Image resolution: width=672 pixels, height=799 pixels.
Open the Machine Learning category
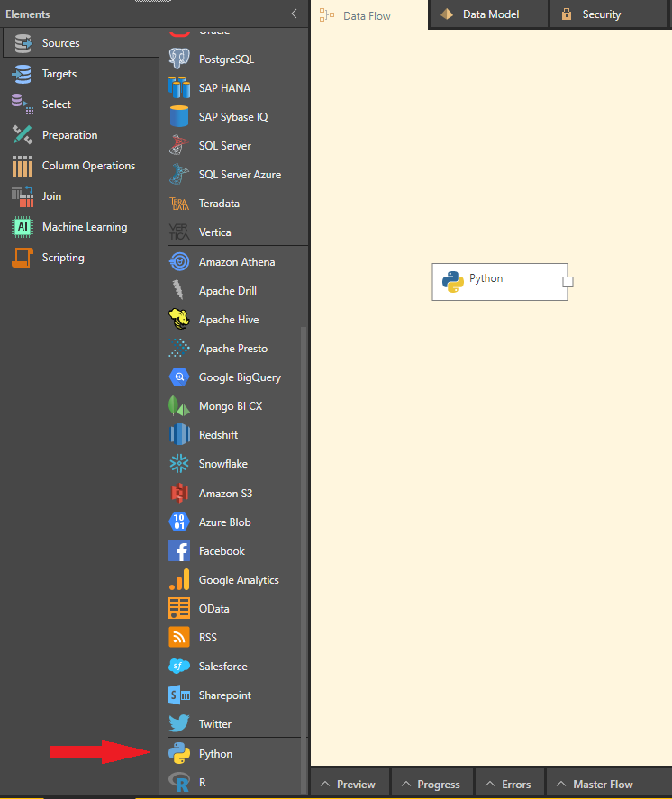click(81, 227)
